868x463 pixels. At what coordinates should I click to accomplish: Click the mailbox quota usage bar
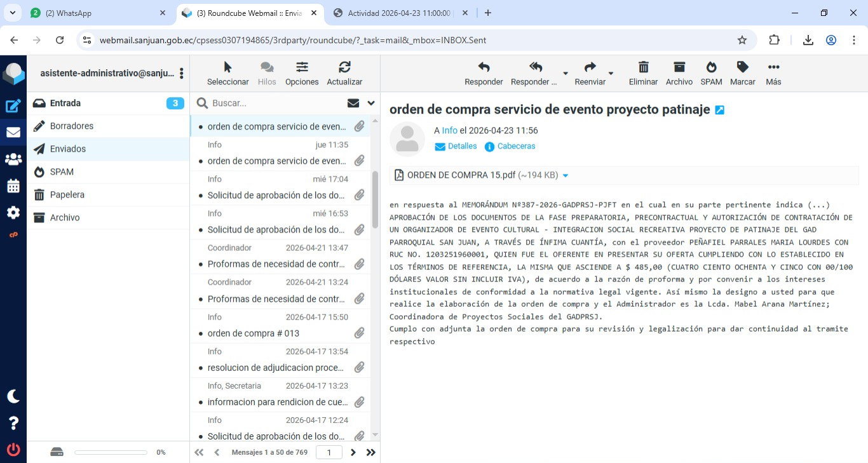(111, 452)
